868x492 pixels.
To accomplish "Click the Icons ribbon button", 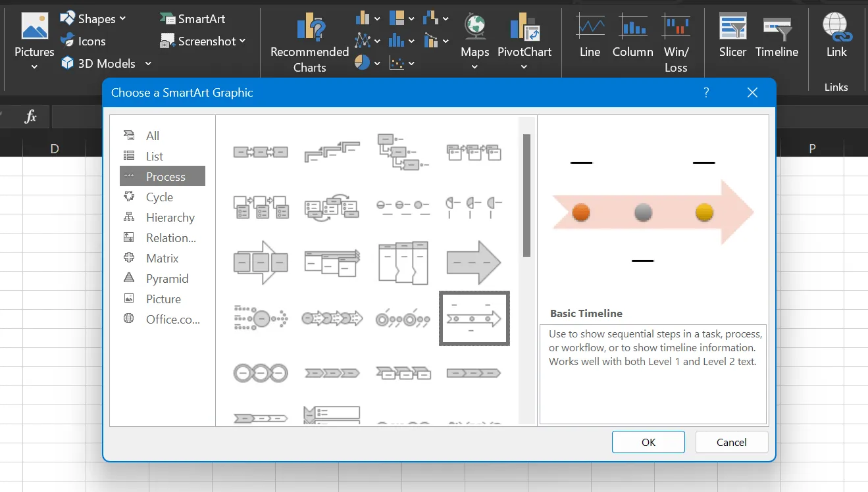I will pos(83,41).
